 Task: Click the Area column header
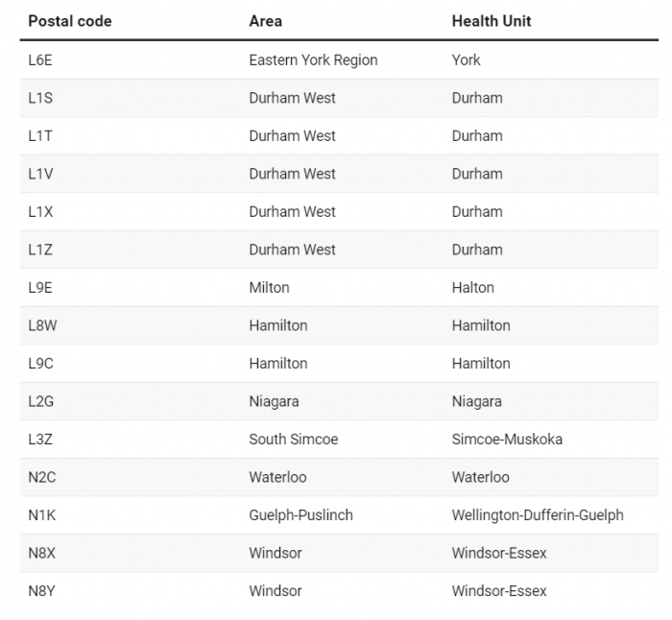[x=265, y=21]
